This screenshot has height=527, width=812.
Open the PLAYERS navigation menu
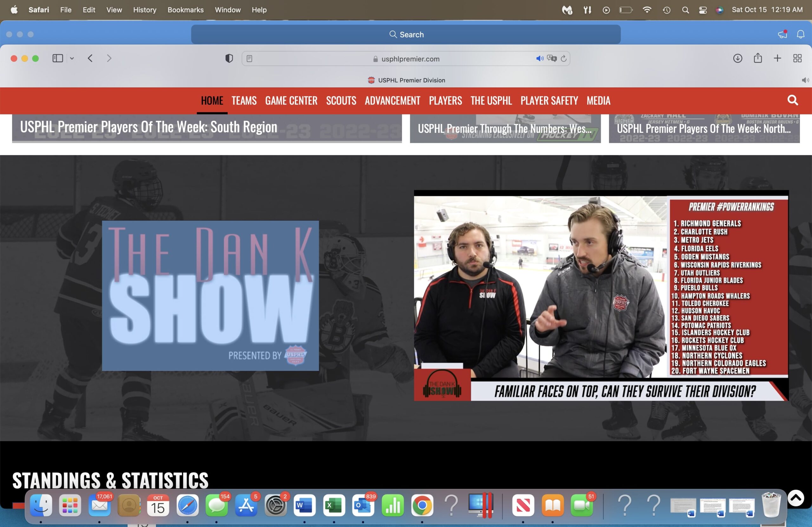[x=445, y=100]
